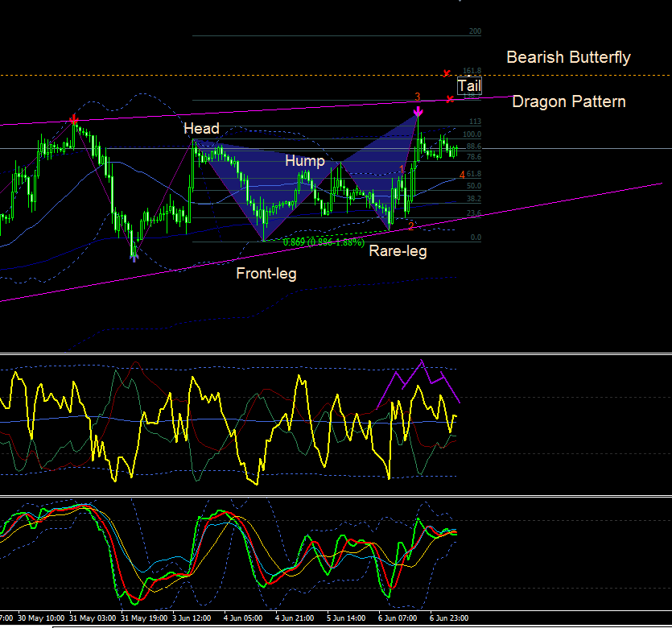
Task: Click the pink down arrow at point 3
Action: 418,112
